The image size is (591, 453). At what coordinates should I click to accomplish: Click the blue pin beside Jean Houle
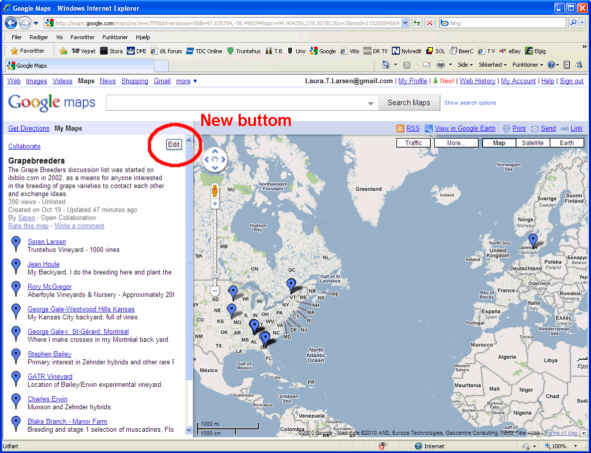(x=15, y=266)
